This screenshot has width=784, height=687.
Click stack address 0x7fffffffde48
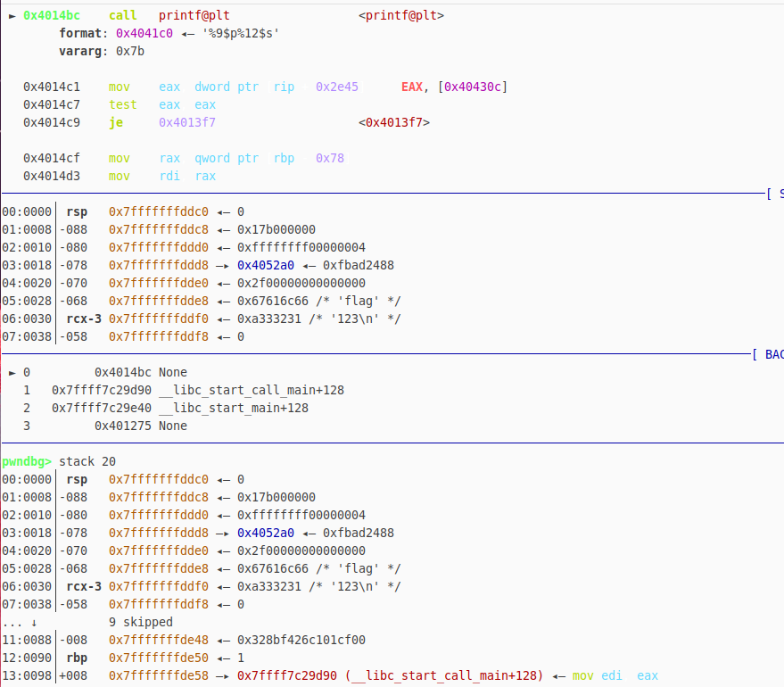point(159,641)
